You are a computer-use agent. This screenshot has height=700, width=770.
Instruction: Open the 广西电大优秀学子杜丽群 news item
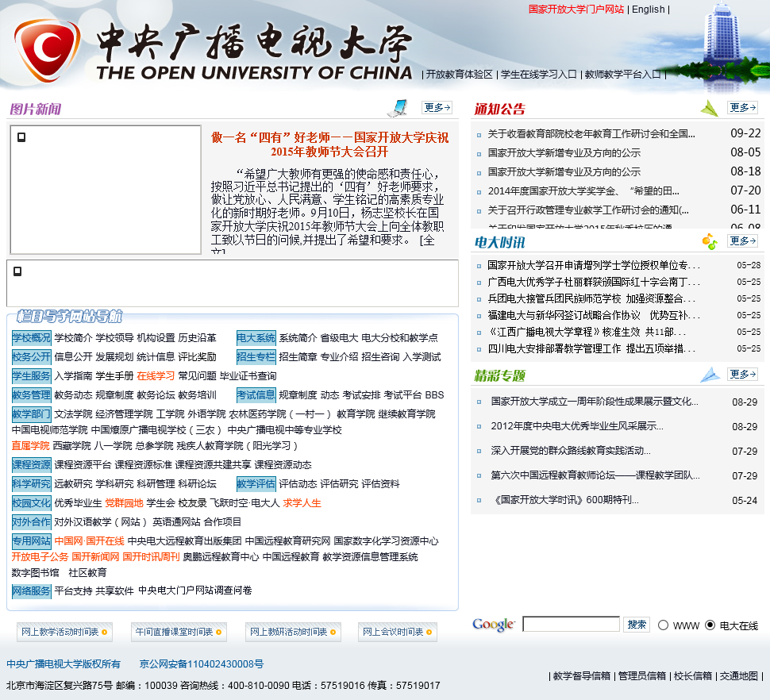pos(594,282)
